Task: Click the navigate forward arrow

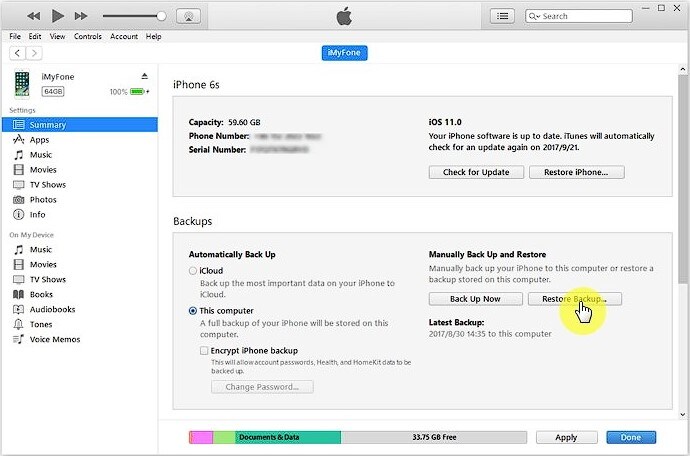Action: pos(34,53)
